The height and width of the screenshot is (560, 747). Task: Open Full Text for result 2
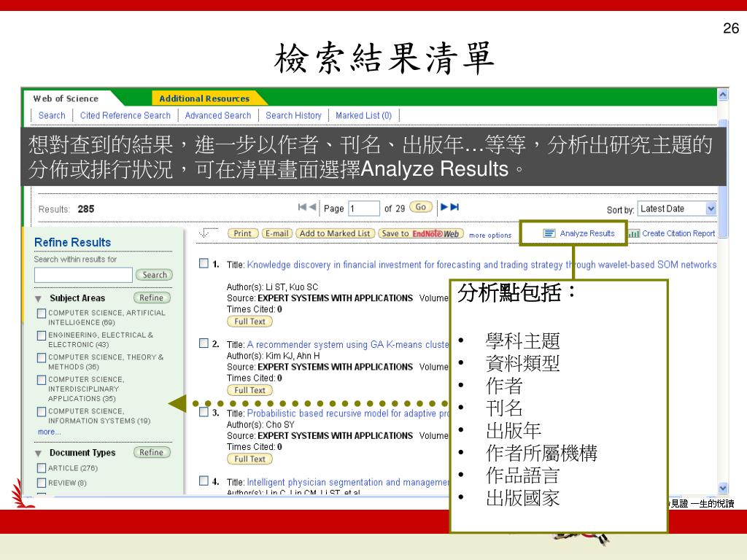coord(249,390)
